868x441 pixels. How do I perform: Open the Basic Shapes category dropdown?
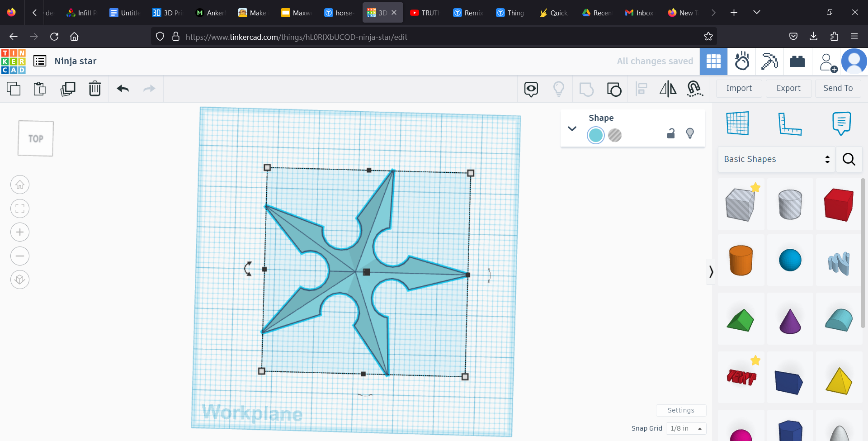(776, 159)
